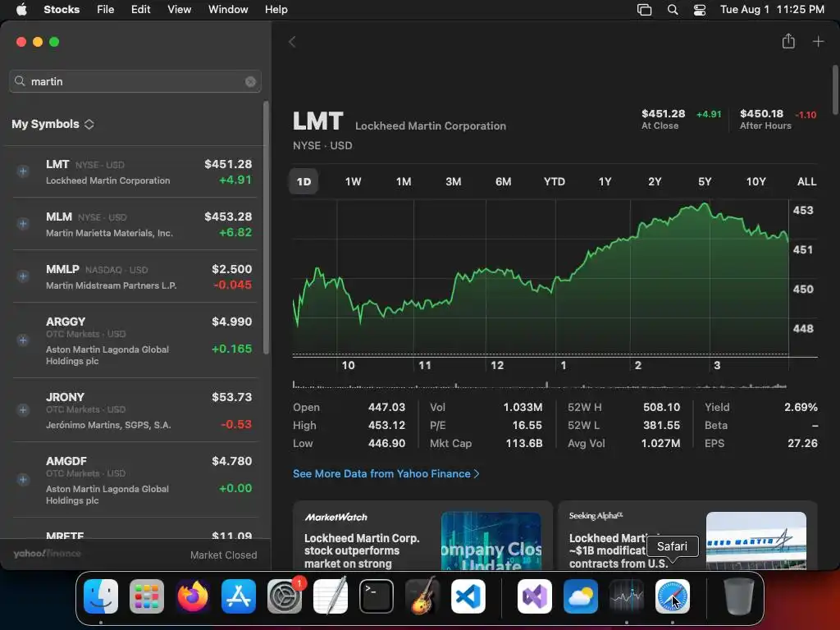
Task: Go back with the chevron arrow
Action: pyautogui.click(x=292, y=42)
